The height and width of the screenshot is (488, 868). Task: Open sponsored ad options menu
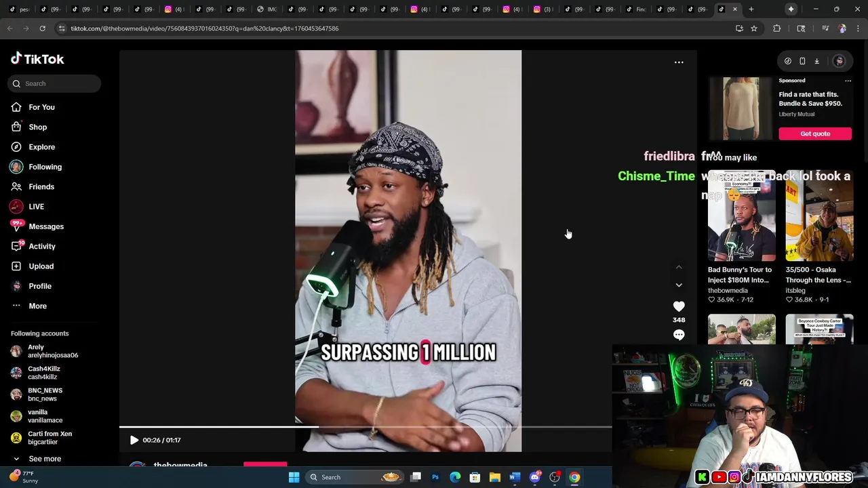848,81
